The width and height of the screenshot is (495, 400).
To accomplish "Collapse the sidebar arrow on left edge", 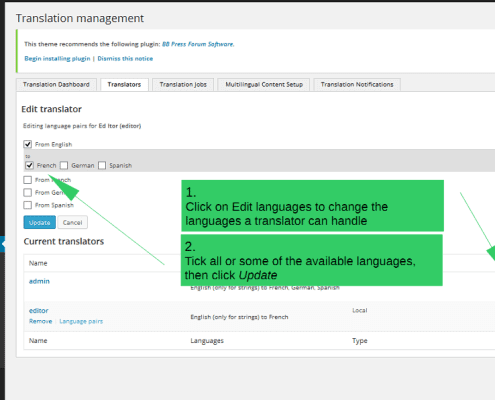I will (3, 244).
